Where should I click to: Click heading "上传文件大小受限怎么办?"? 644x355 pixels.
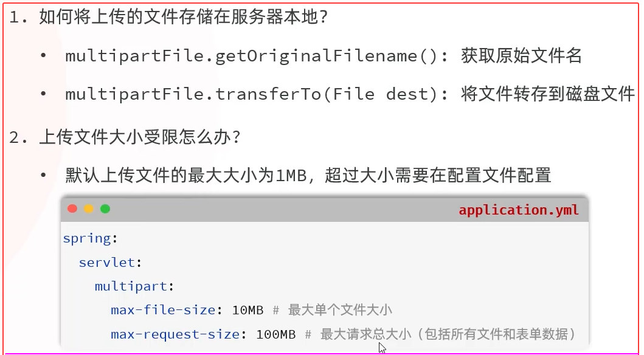pos(140,137)
